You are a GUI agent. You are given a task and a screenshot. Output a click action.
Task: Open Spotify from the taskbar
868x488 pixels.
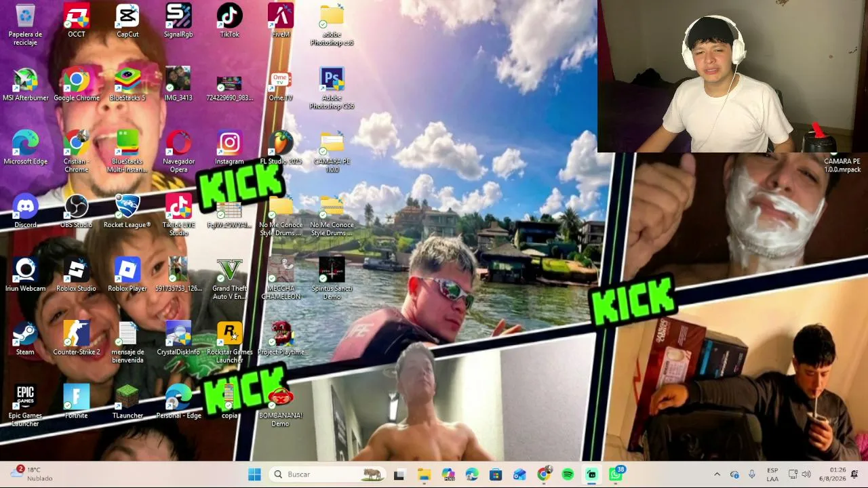568,474
